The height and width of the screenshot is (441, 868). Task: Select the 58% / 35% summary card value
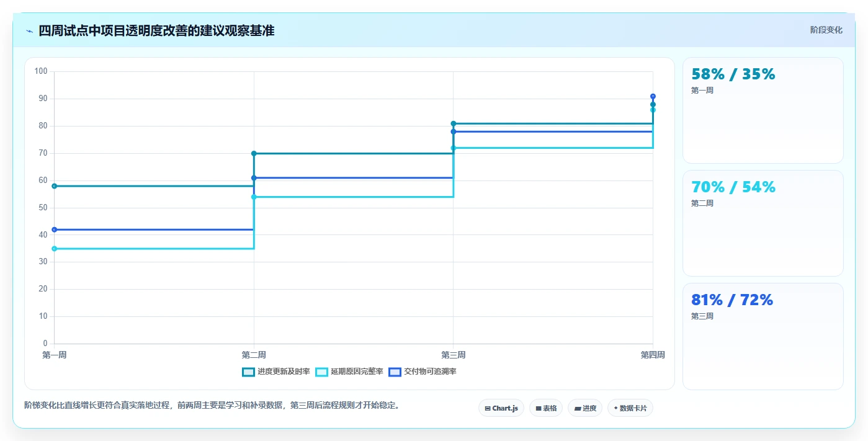tap(733, 74)
